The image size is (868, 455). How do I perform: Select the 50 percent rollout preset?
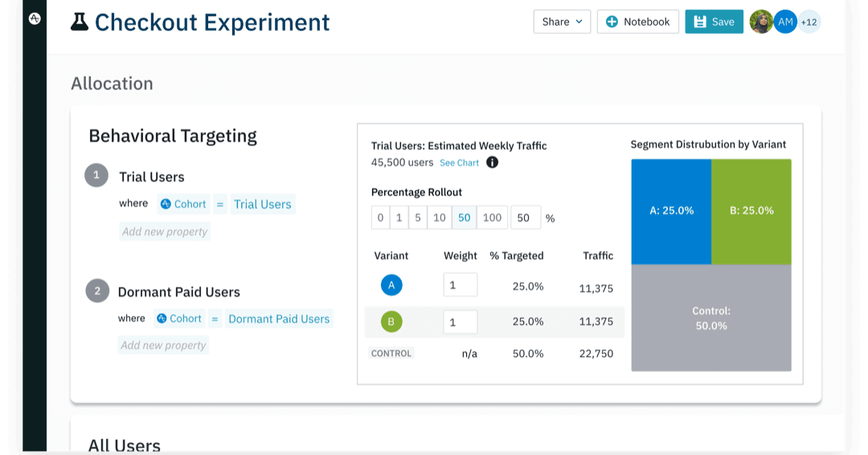pyautogui.click(x=464, y=218)
